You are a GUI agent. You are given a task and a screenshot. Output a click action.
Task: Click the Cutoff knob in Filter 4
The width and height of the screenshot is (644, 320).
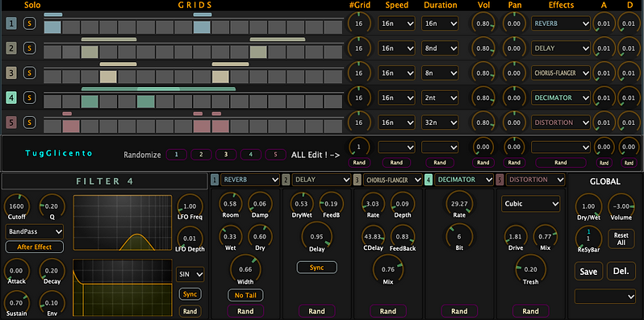tap(17, 206)
